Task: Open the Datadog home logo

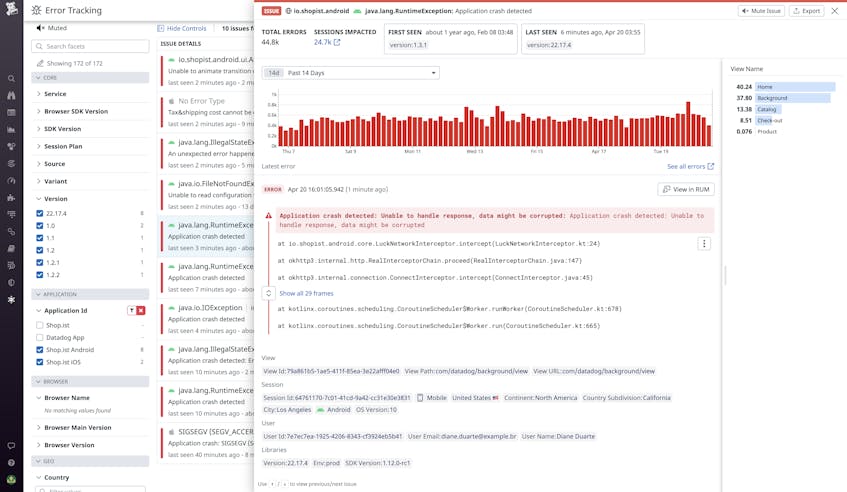Action: (11, 8)
